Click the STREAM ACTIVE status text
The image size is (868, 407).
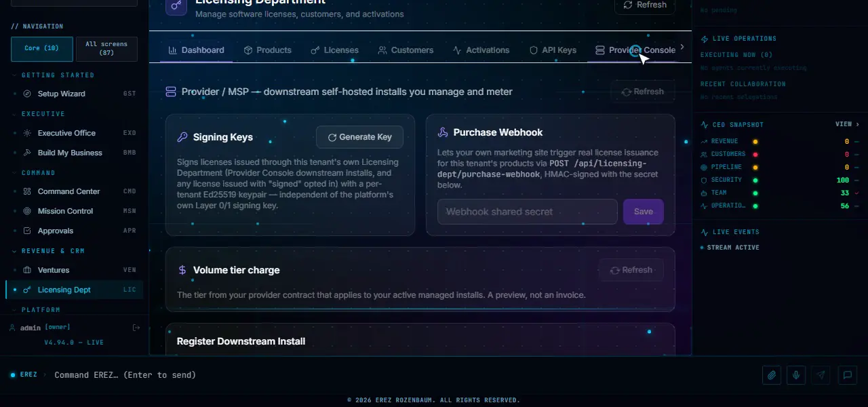pyautogui.click(x=733, y=248)
